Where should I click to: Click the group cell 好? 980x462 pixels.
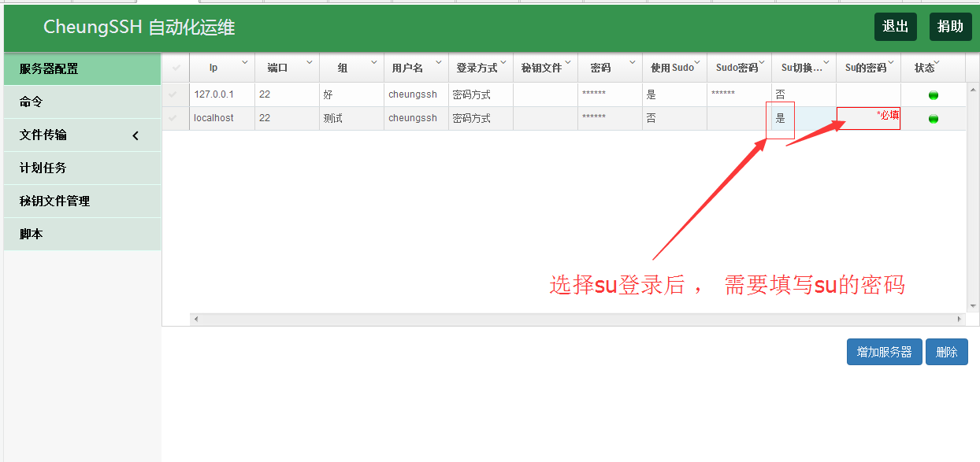click(351, 94)
